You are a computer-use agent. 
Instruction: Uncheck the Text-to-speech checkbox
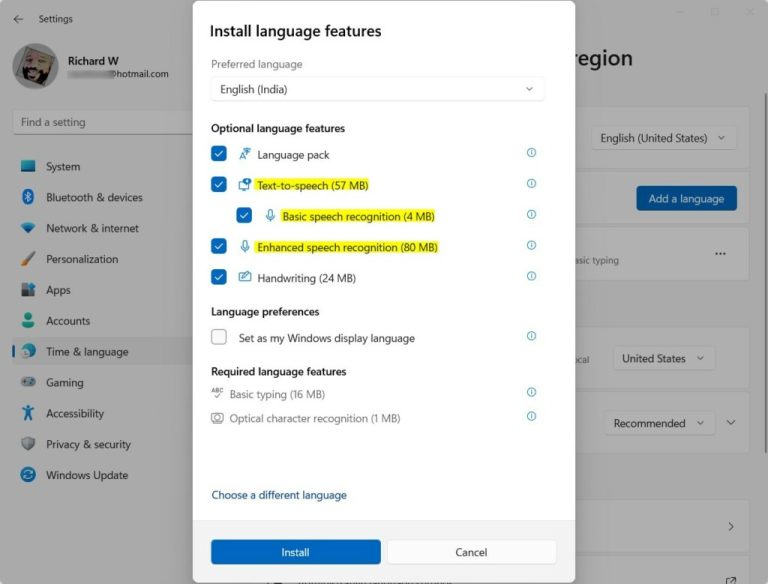click(219, 185)
